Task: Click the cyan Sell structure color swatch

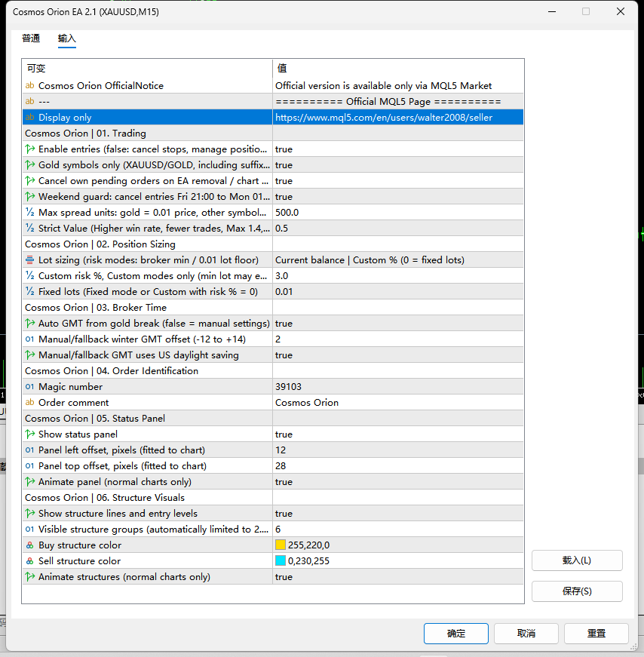Action: point(281,561)
